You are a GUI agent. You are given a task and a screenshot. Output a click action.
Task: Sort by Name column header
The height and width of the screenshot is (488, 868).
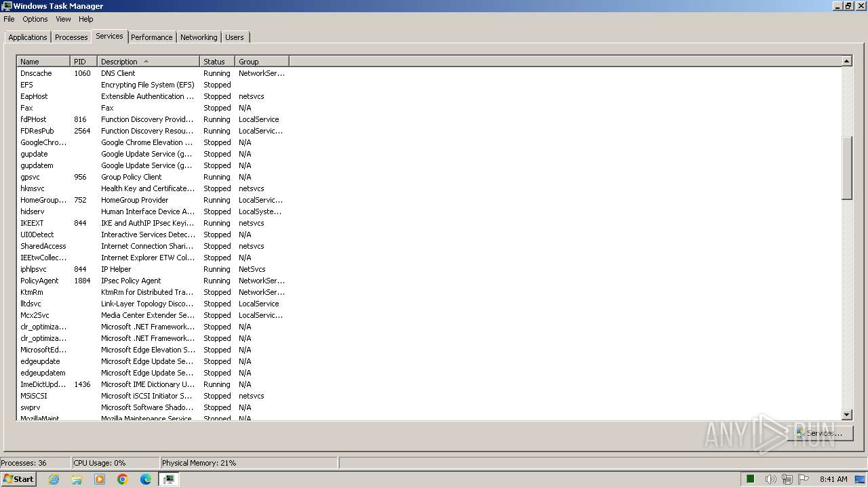coord(43,62)
